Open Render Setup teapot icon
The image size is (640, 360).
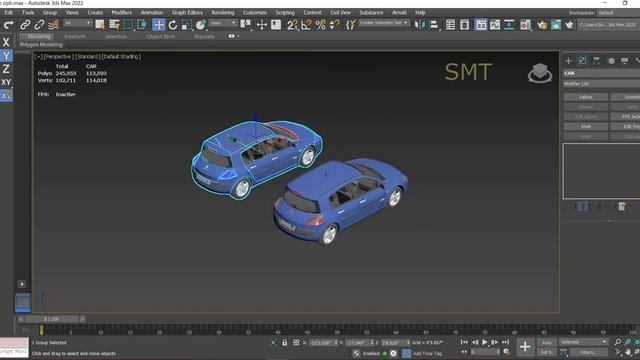click(x=542, y=25)
